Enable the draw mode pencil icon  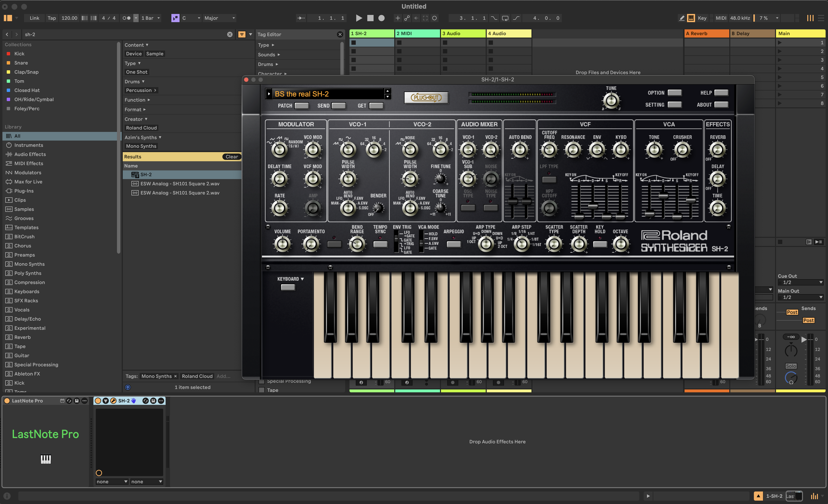coord(681,18)
